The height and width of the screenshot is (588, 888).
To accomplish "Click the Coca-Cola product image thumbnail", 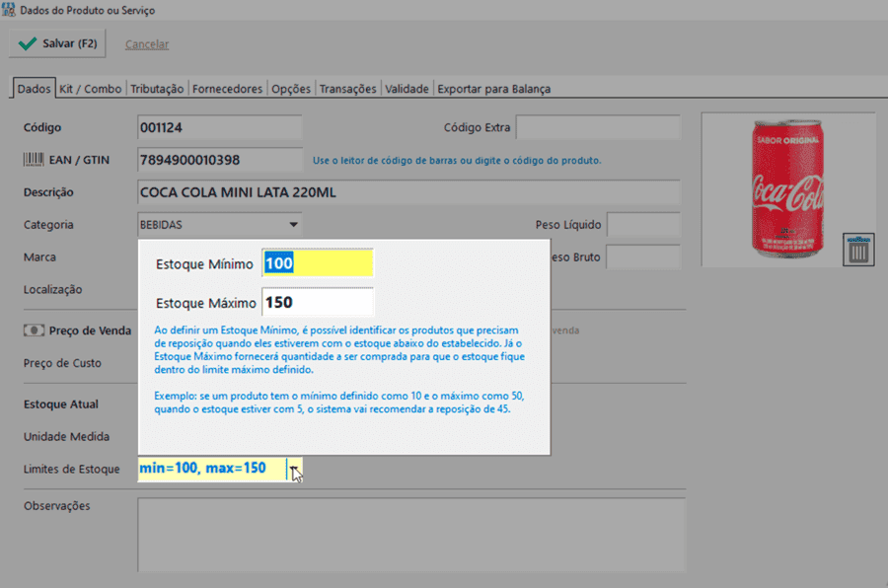I will coord(787,187).
